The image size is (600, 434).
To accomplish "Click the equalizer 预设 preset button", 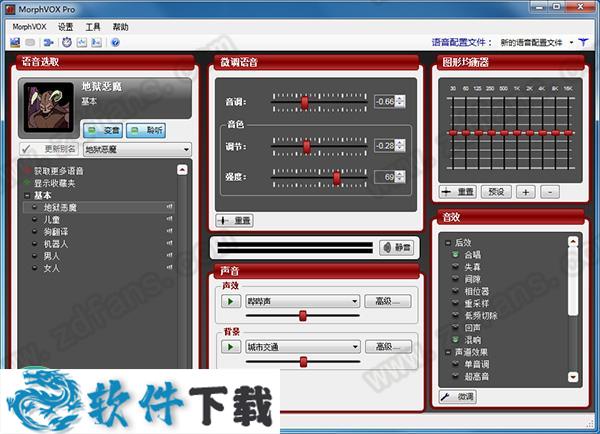I will [496, 192].
